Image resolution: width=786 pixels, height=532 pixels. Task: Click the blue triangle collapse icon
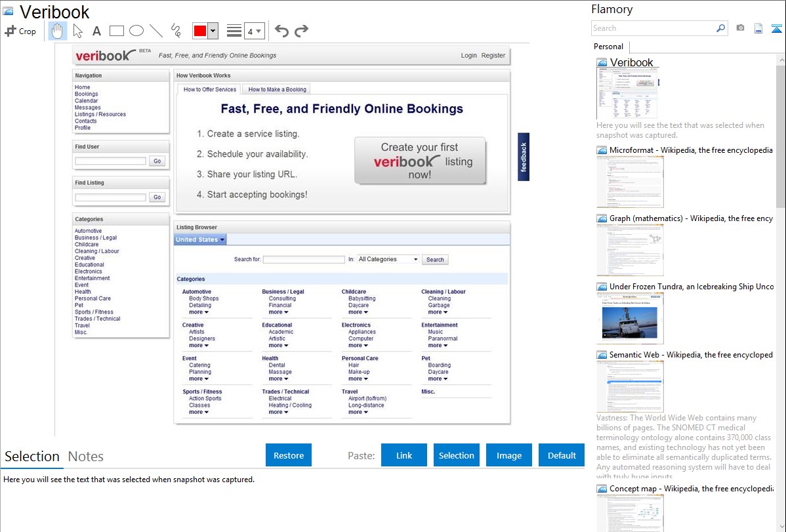point(776,28)
